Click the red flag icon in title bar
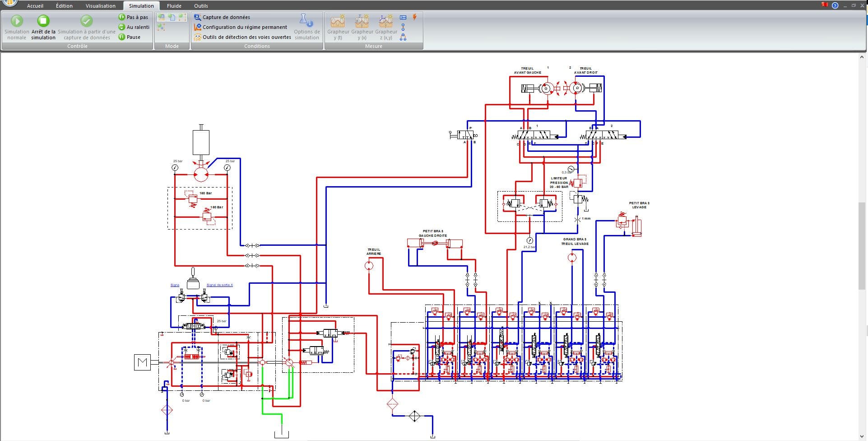The height and width of the screenshot is (441, 868). click(x=824, y=5)
